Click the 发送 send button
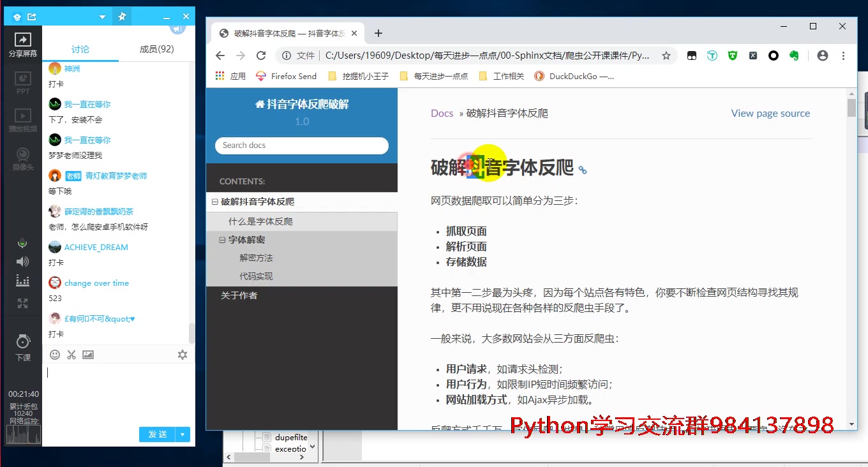 coord(156,434)
